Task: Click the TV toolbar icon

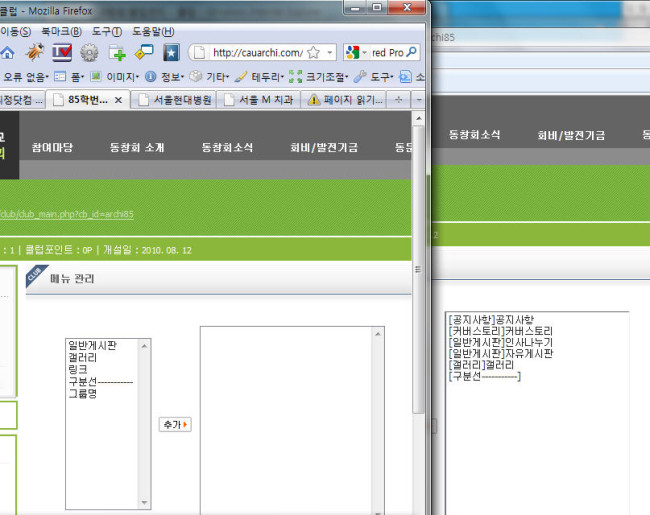Action: (62, 53)
